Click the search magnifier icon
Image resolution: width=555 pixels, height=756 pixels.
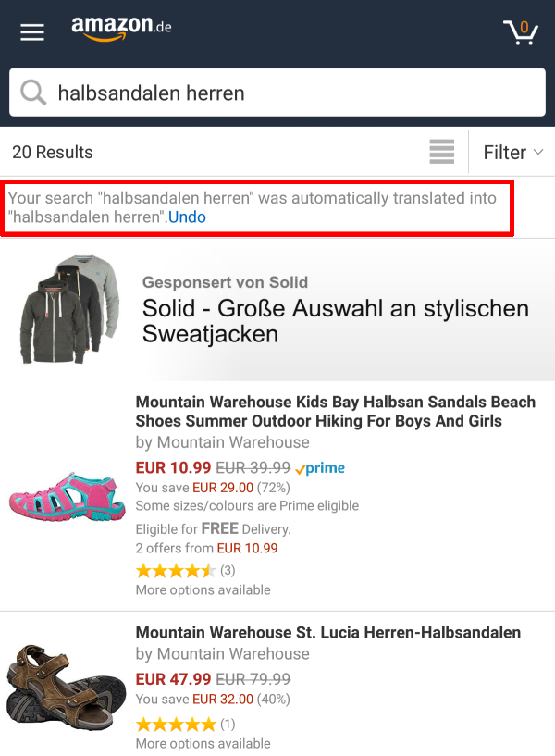[32, 93]
